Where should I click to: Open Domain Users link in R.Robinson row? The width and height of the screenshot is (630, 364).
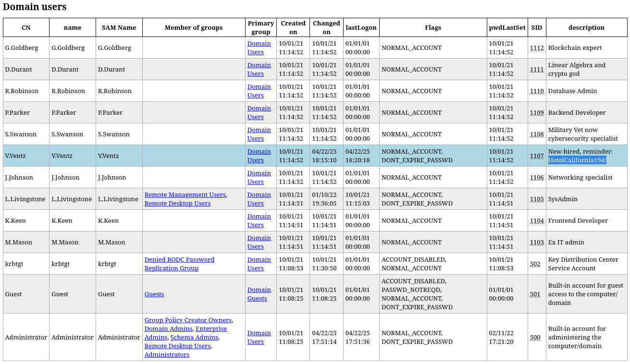259,91
